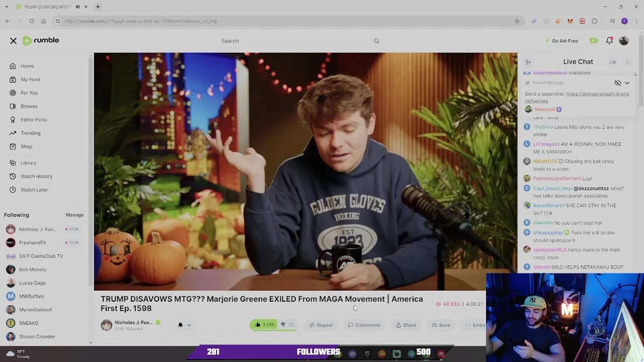Open browser media control icon
Image resolution: width=644 pixels, height=362 pixels.
[x=612, y=21]
